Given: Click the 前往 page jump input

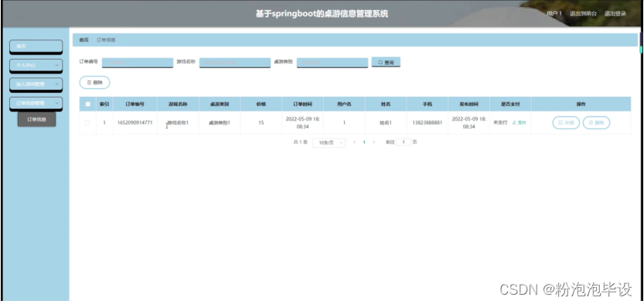Looking at the screenshot, I should point(404,142).
